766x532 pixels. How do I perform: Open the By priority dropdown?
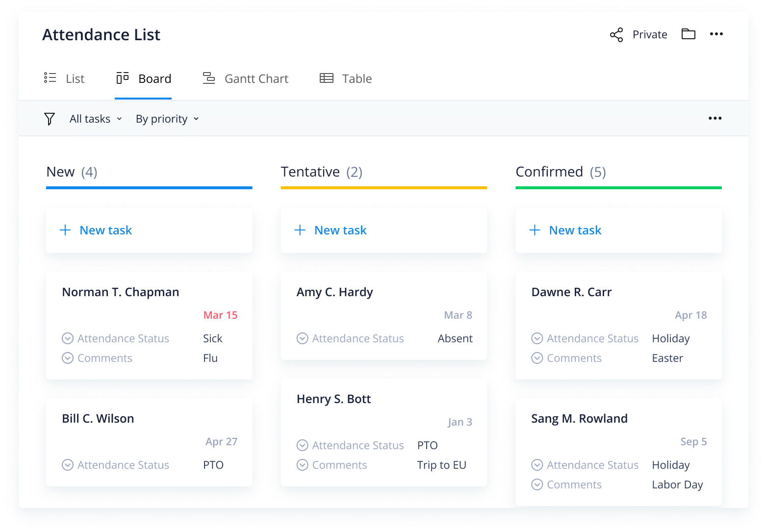(167, 119)
